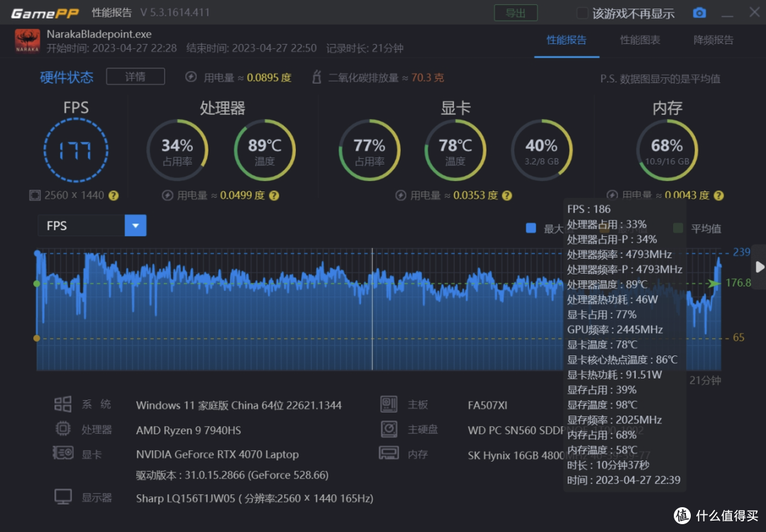Click the GPU temperature 78℃ gauge
766x532 pixels.
(x=455, y=150)
